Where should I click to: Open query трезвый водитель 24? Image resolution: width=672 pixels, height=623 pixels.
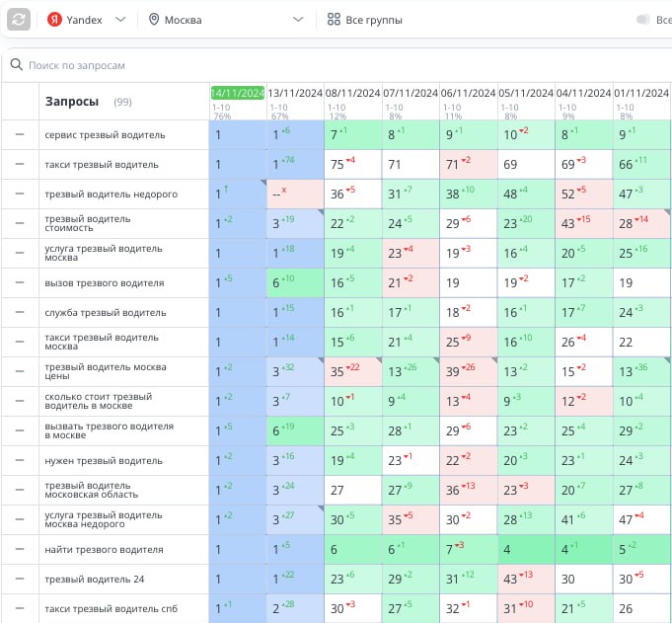[x=95, y=579]
